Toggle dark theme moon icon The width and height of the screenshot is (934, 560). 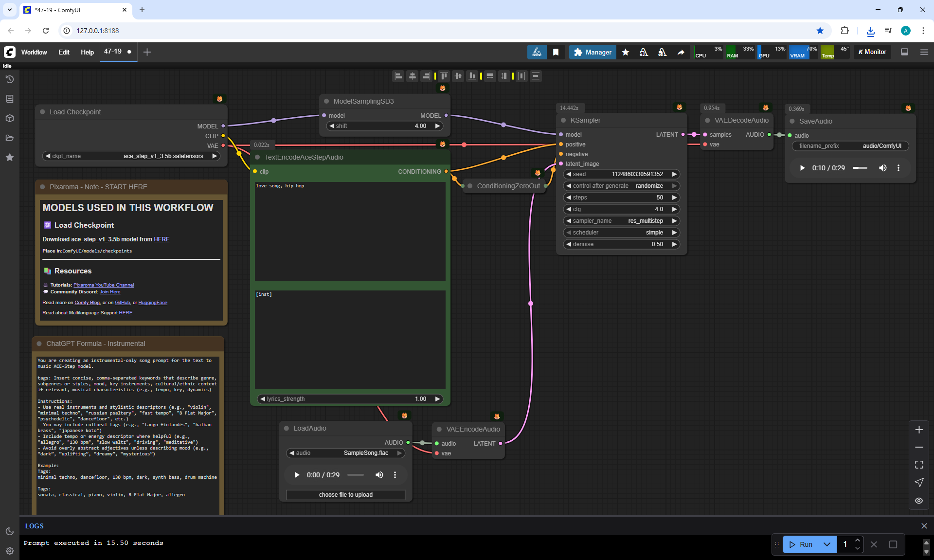(9, 531)
